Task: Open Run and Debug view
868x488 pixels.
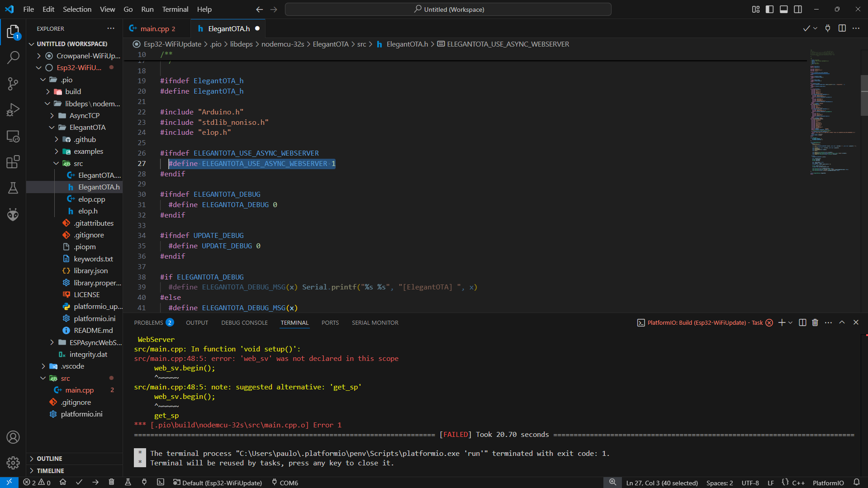Action: point(13,110)
